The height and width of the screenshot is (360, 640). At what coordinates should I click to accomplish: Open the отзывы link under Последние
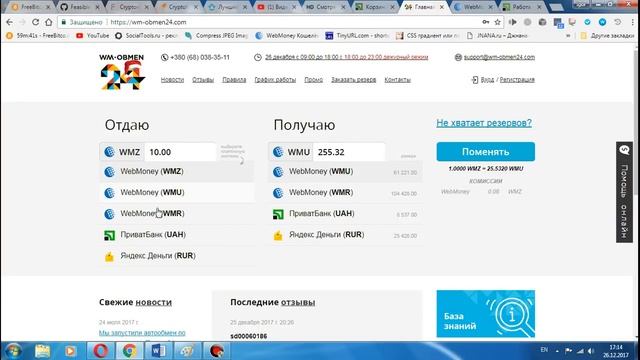(298, 302)
